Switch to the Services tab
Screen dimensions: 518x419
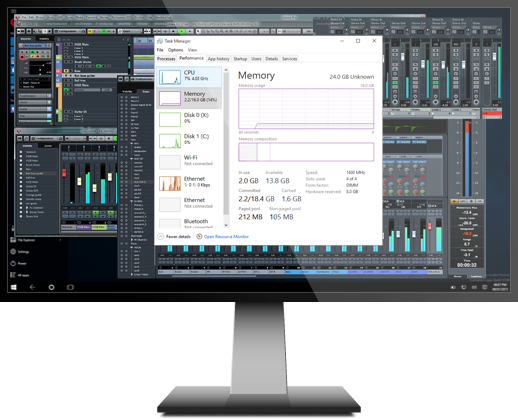tap(289, 59)
